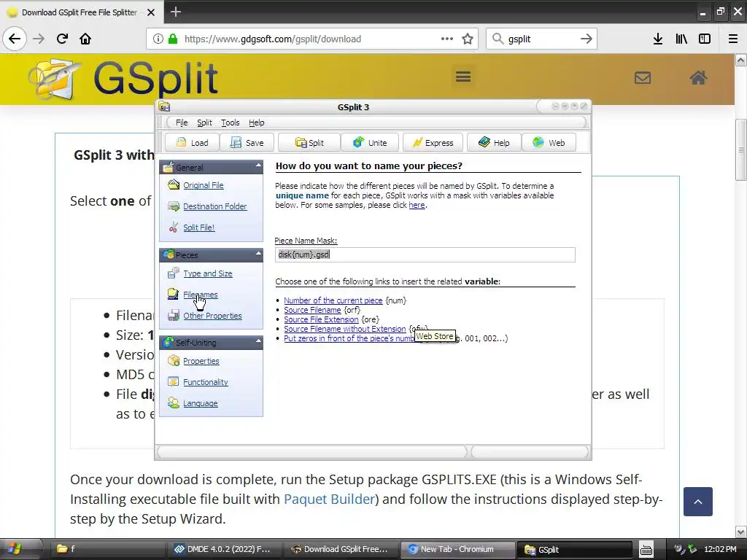Open the browser hamburger menu
Screen dimensions: 747x560
(x=733, y=39)
